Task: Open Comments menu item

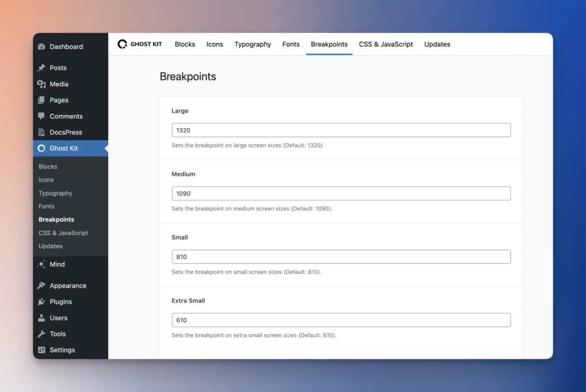Action: [66, 116]
